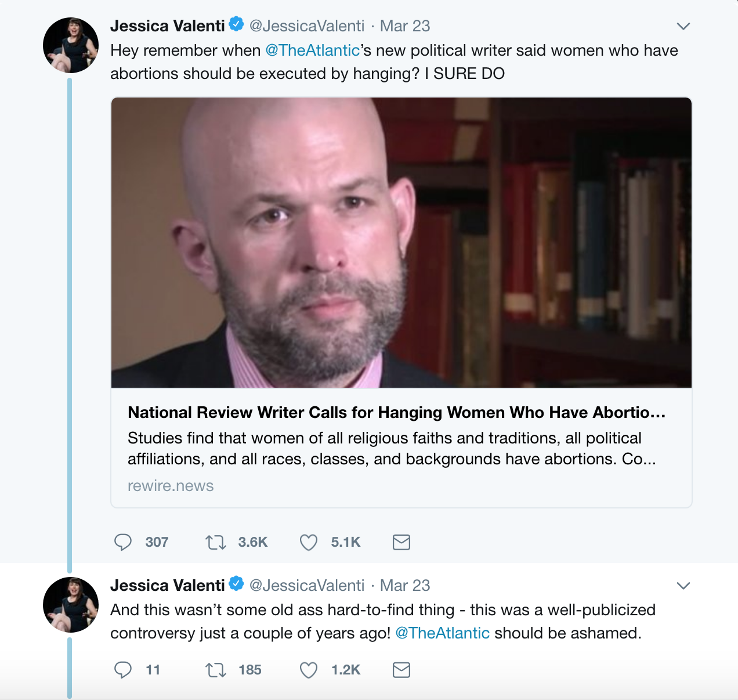Click Jessica Valenti's avatar on first tweet
This screenshot has width=738, height=700.
coord(71,45)
